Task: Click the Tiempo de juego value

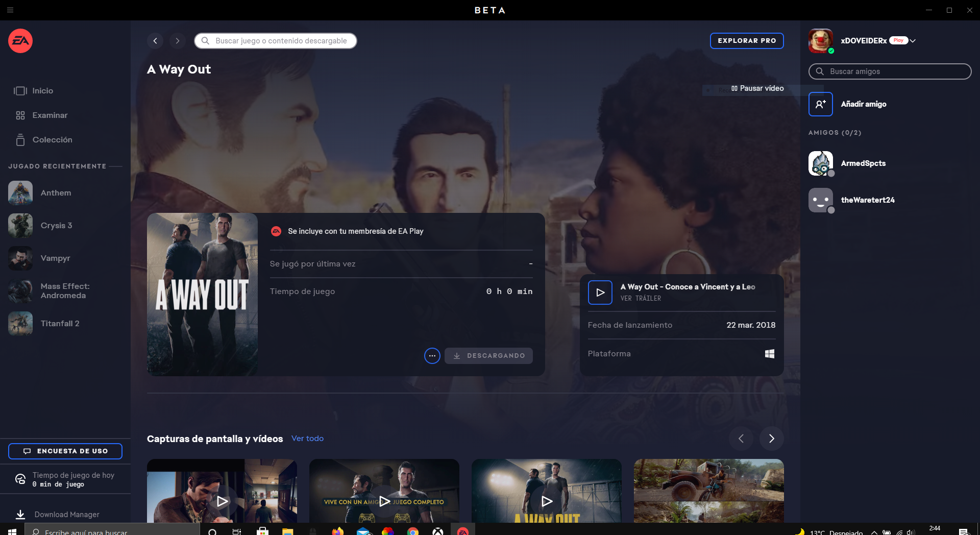Action: (509, 291)
